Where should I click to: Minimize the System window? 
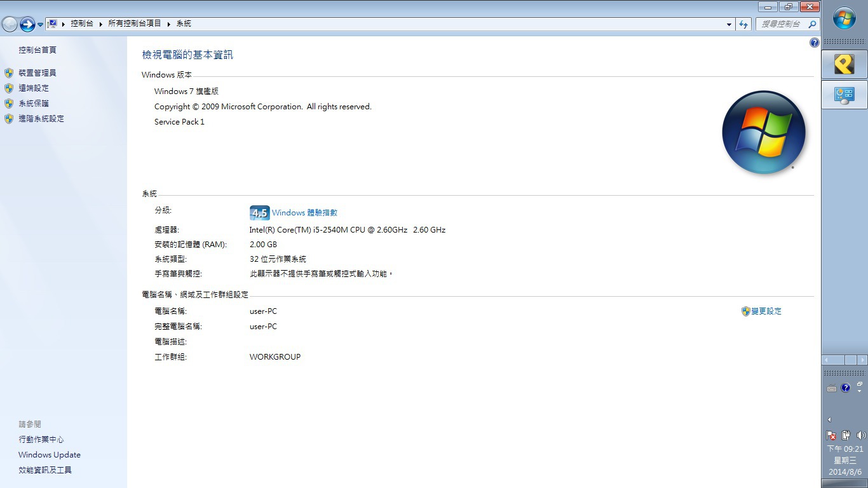pyautogui.click(x=768, y=7)
